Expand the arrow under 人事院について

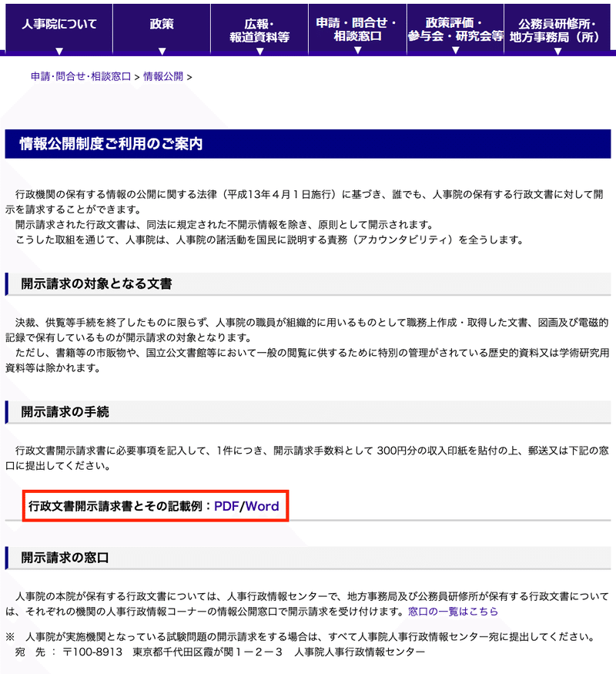click(x=59, y=51)
